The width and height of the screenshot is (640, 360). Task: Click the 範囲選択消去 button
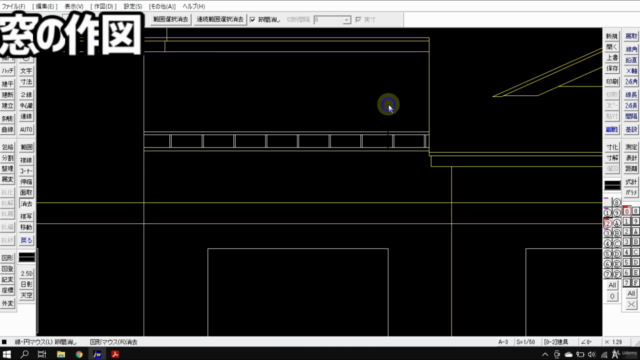(x=171, y=20)
